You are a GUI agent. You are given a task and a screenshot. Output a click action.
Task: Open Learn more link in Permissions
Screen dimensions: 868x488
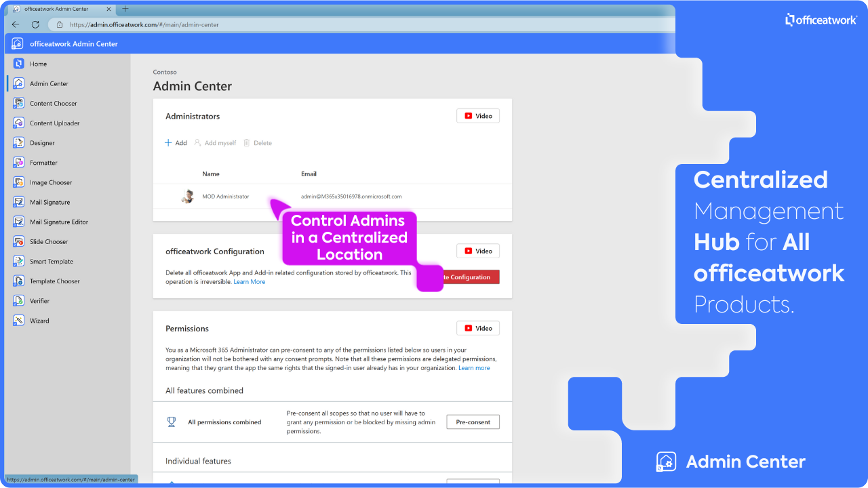474,368
